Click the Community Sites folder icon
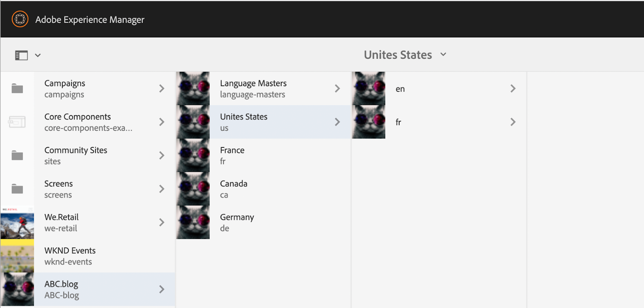This screenshot has width=644, height=308. pos(17,155)
